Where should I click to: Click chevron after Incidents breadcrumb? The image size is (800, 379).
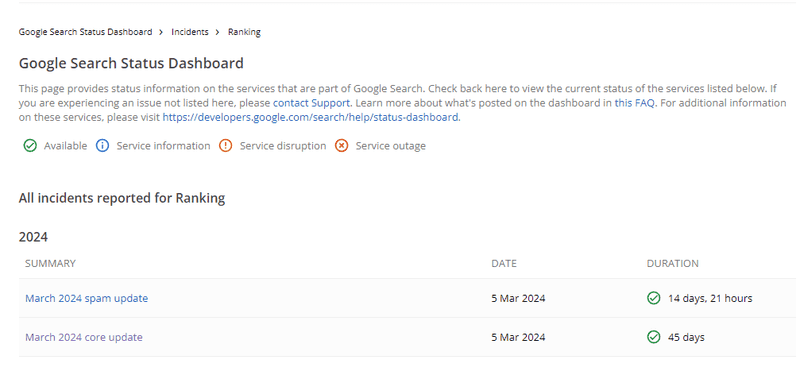[x=218, y=32]
